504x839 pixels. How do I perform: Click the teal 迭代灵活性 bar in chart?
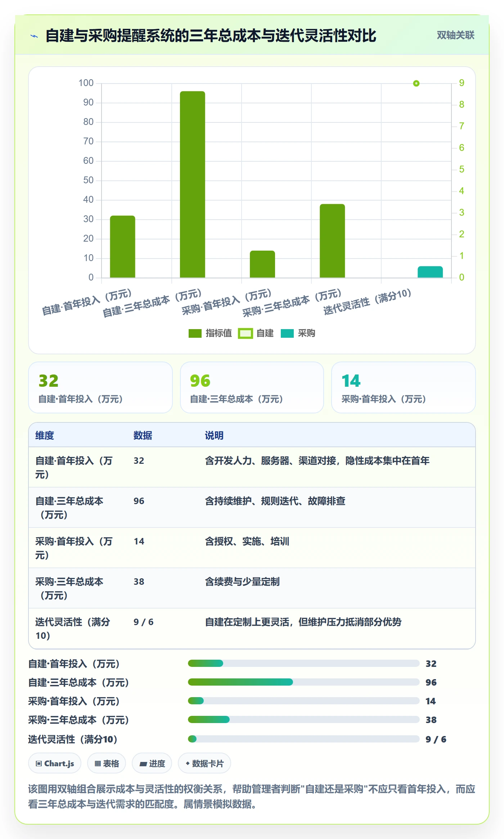430,272
